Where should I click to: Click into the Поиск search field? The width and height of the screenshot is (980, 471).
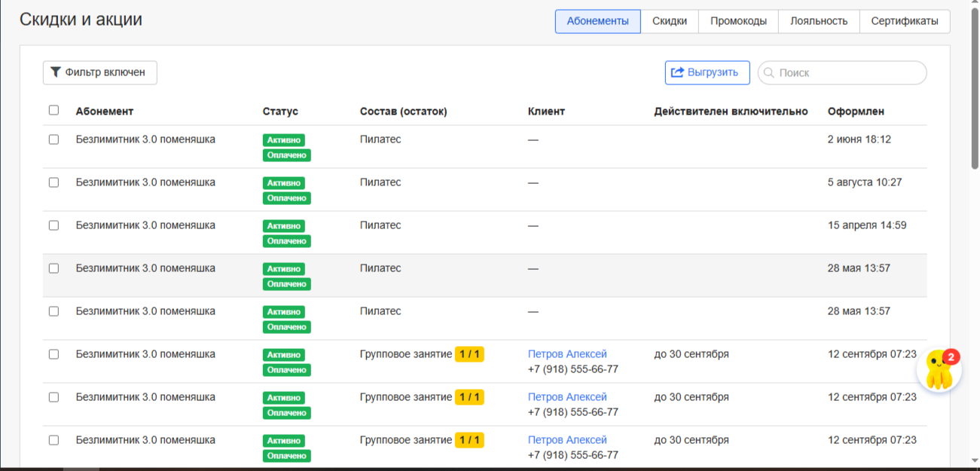847,73
